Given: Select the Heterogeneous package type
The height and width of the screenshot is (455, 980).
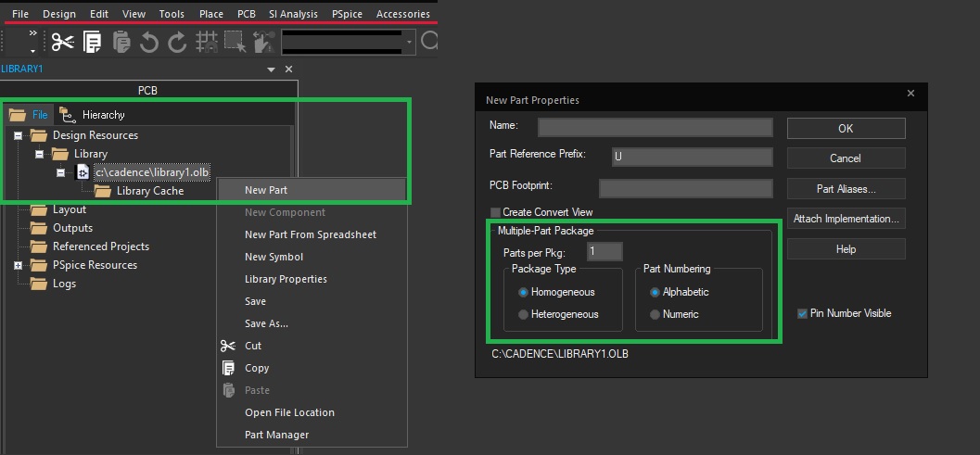Looking at the screenshot, I should coord(524,314).
